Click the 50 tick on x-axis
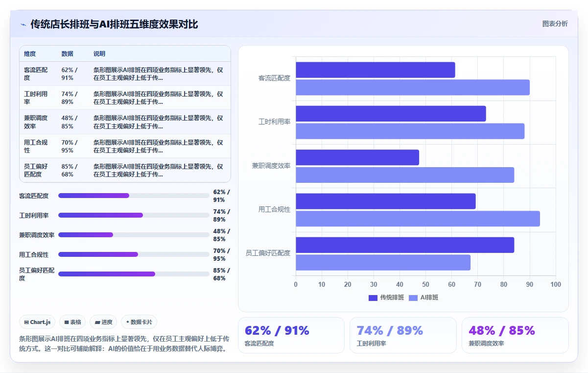The height and width of the screenshot is (373, 588). 425,284
